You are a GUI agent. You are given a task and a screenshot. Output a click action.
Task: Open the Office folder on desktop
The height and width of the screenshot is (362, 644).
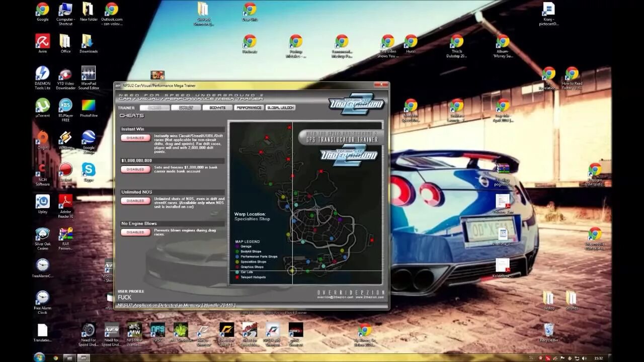[65, 44]
